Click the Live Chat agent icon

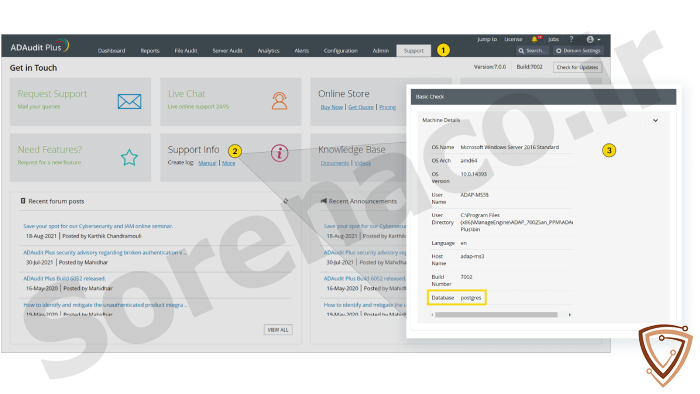coord(279,101)
